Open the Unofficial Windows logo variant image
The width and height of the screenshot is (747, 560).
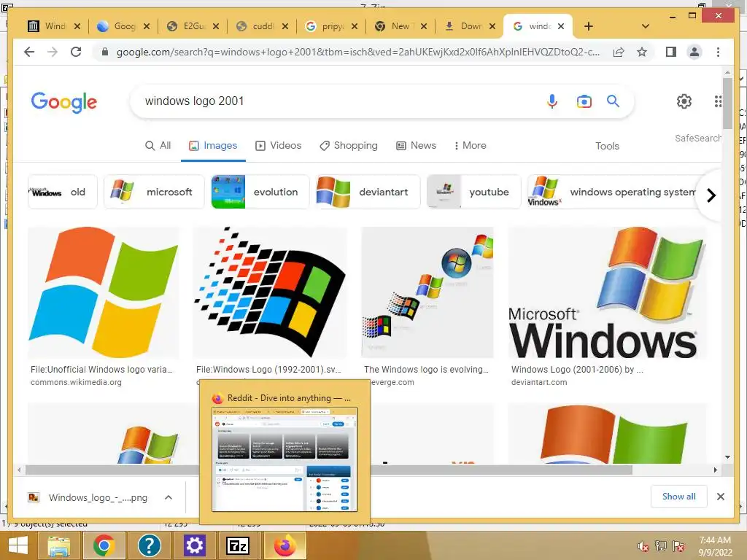point(104,292)
